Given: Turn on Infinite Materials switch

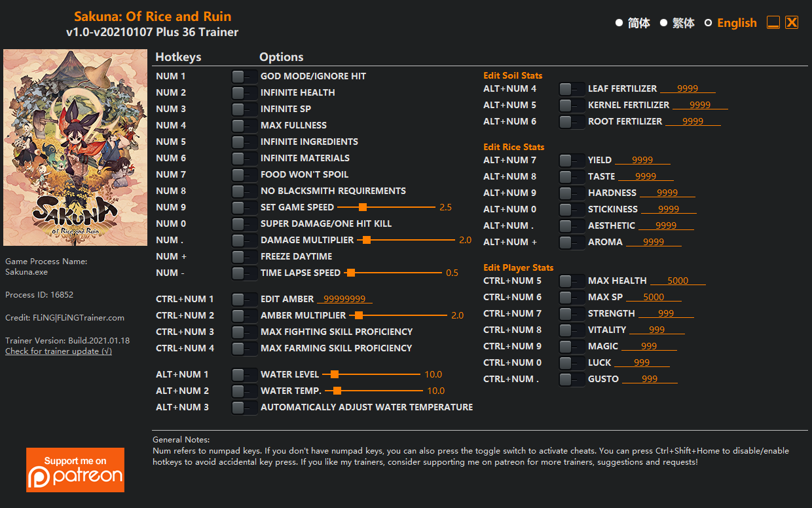Looking at the screenshot, I should coord(244,158).
